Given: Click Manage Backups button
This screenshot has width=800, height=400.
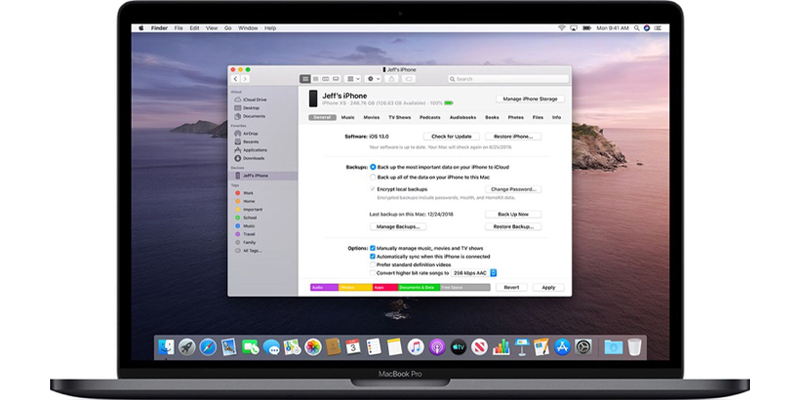Looking at the screenshot, I should click(398, 227).
